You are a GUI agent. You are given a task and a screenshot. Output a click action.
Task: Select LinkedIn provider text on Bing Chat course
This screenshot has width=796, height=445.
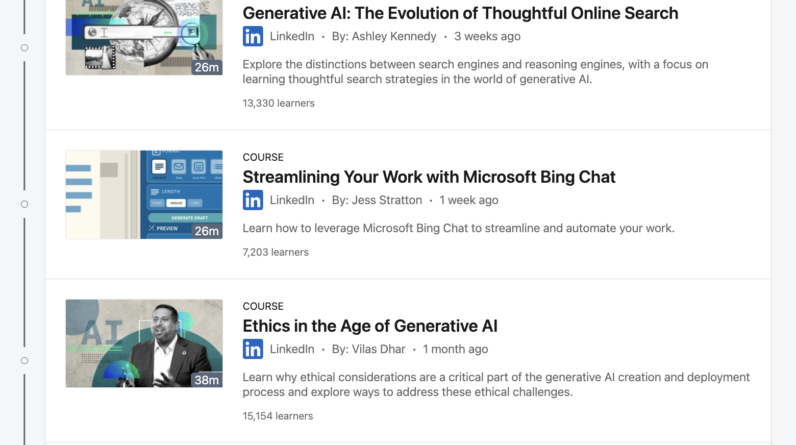pyautogui.click(x=292, y=200)
